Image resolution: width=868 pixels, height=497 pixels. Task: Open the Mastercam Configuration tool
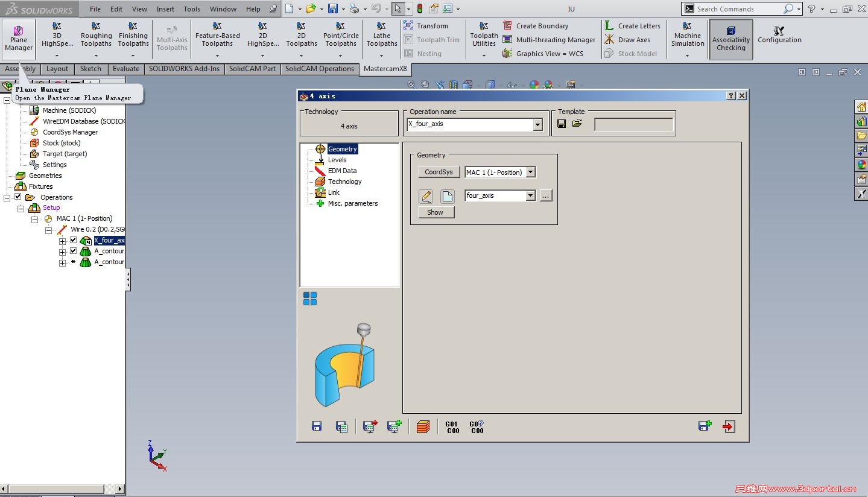point(779,35)
